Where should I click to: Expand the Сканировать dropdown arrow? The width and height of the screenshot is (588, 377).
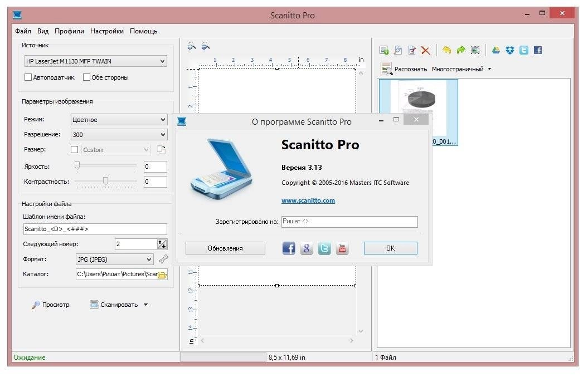[x=145, y=305]
